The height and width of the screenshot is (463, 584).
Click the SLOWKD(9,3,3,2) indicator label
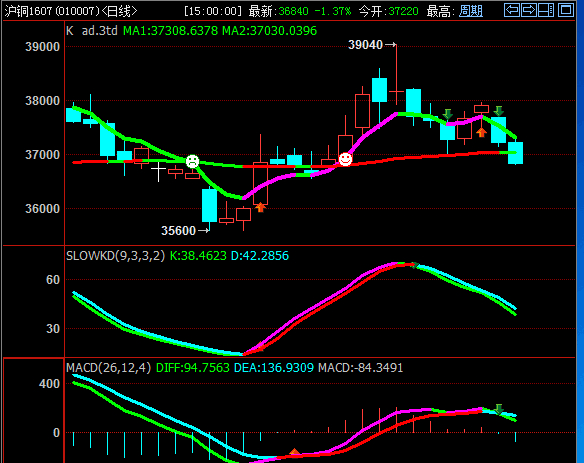[x=115, y=256]
